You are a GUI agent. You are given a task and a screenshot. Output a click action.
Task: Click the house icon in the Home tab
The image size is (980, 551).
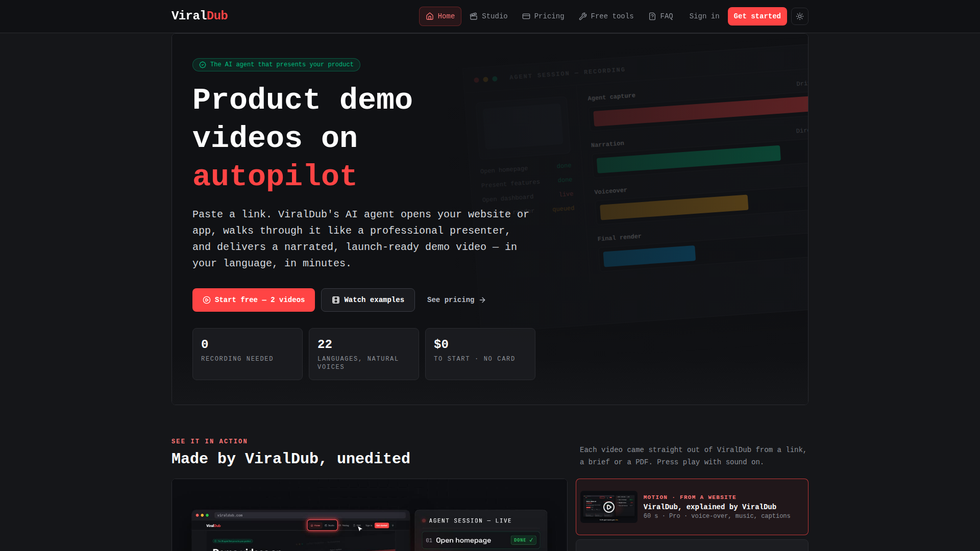tap(430, 16)
